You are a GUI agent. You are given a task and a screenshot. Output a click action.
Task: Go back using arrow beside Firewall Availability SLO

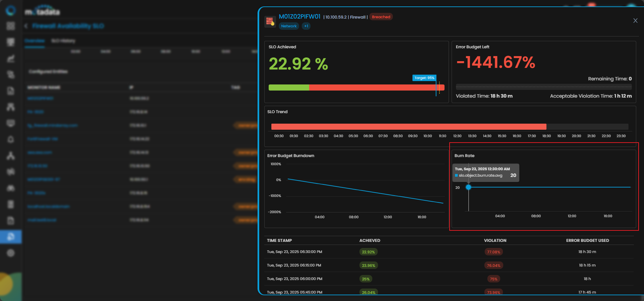[26, 26]
